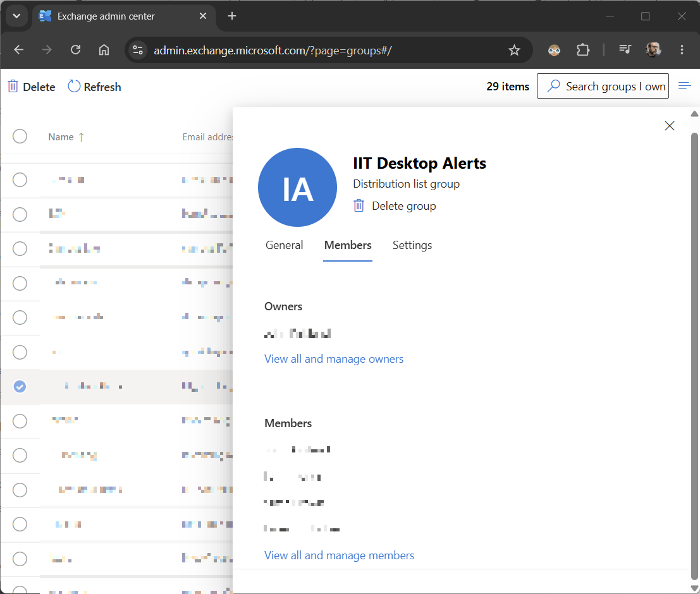The image size is (700, 594).
Task: Switch to the Settings tab
Action: [x=412, y=245]
